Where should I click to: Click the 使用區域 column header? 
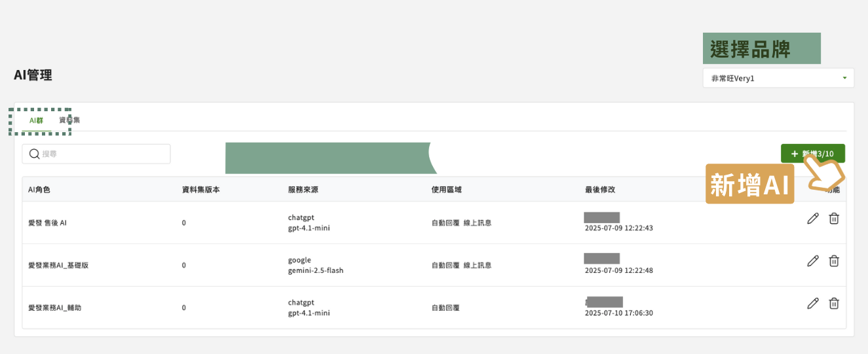447,189
